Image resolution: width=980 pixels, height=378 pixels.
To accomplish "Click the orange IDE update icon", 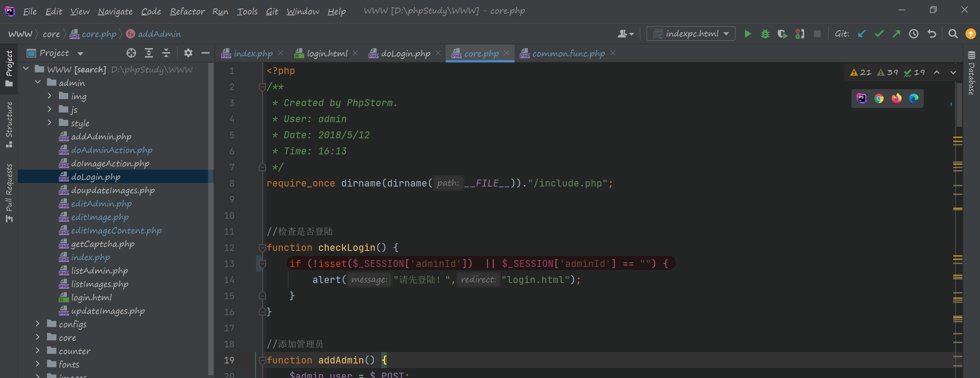I will click(x=970, y=34).
